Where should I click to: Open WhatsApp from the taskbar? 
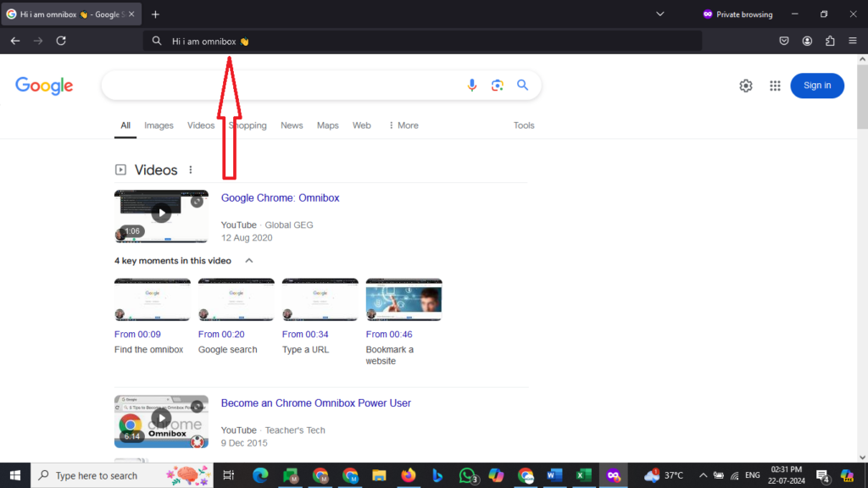[467, 475]
